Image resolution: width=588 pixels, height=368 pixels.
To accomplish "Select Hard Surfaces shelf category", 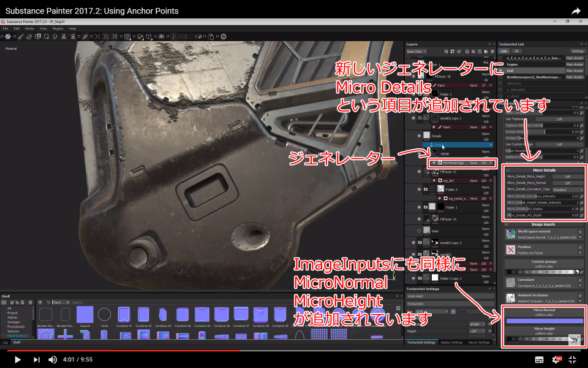I will tap(17, 335).
